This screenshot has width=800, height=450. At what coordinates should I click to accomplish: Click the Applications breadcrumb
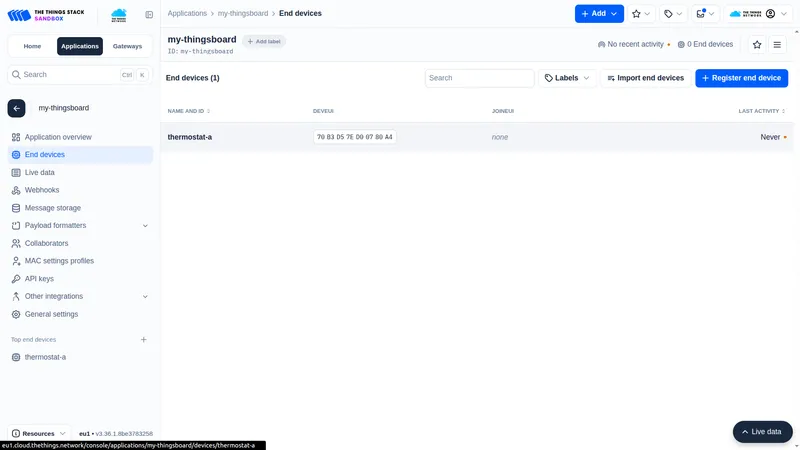point(187,13)
